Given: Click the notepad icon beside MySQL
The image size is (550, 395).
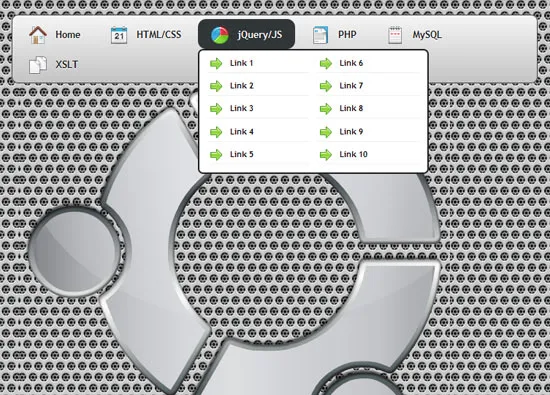Looking at the screenshot, I should coord(395,35).
